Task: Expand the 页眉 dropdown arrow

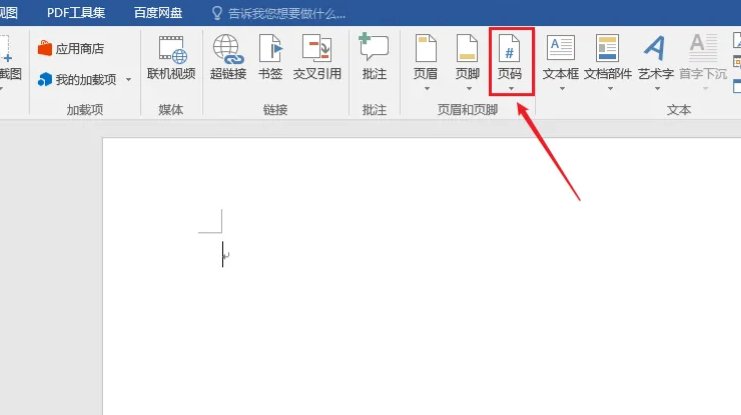Action: [x=427, y=88]
